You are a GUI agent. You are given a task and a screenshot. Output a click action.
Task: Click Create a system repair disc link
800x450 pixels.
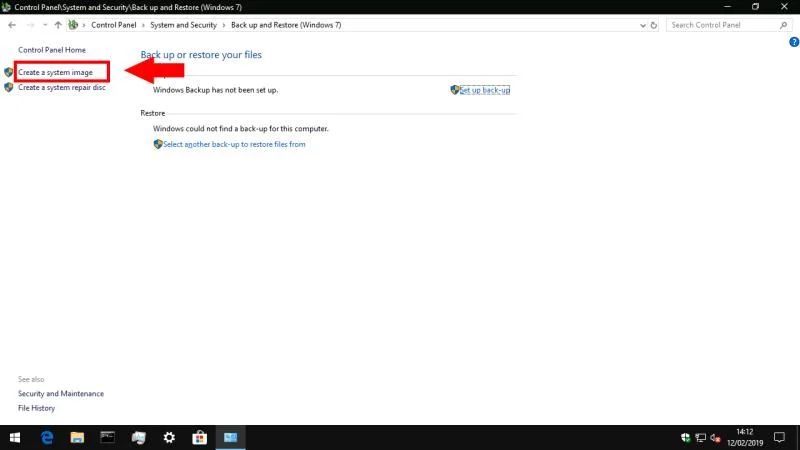pos(62,88)
